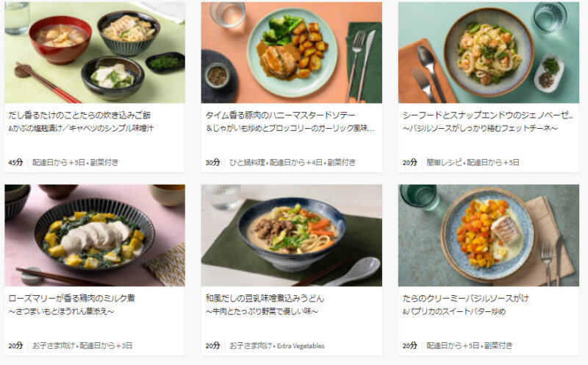Image resolution: width=588 pixels, height=365 pixels.
Task: Open the pork honey mustard sauté photo
Action: 291,52
